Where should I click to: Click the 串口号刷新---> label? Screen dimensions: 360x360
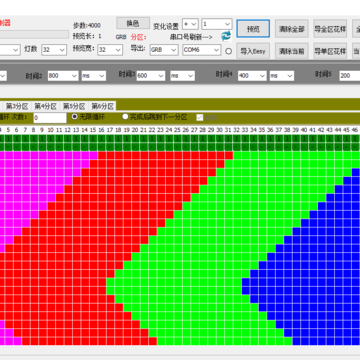(191, 37)
